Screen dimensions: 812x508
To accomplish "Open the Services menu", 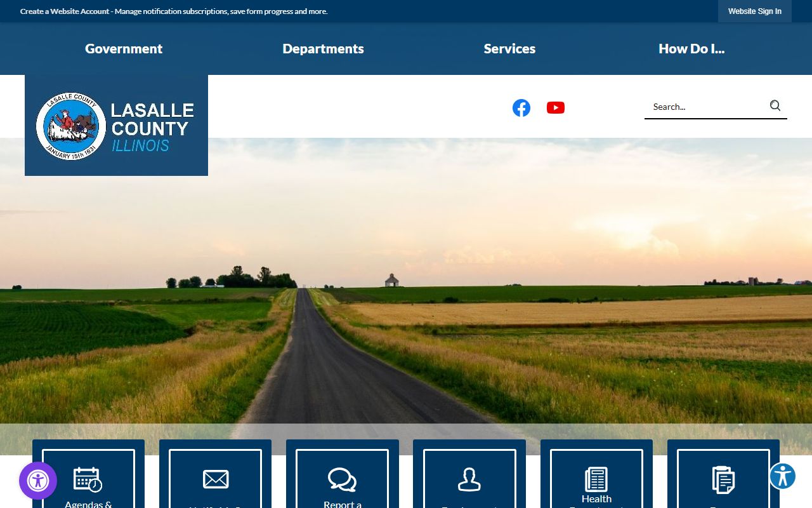I will (509, 49).
